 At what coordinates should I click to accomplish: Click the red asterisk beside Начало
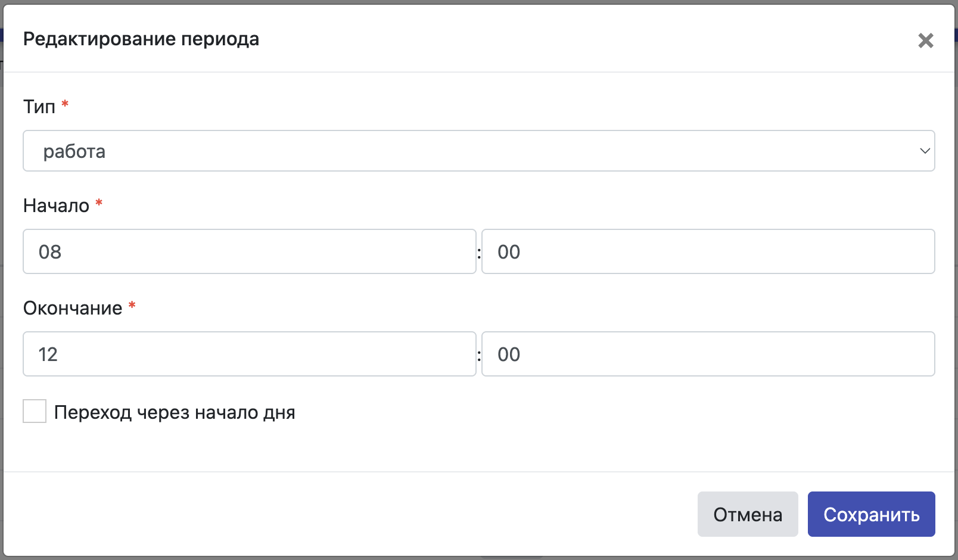(99, 203)
